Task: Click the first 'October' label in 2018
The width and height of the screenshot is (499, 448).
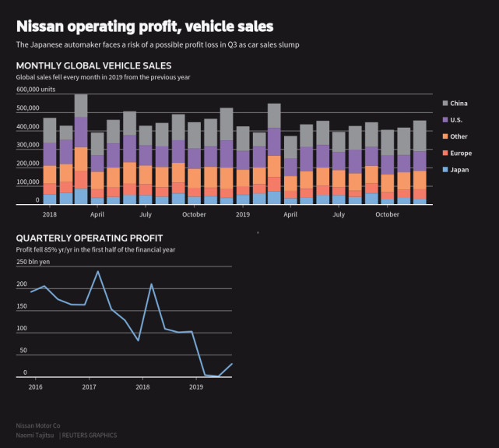Action: point(194,214)
